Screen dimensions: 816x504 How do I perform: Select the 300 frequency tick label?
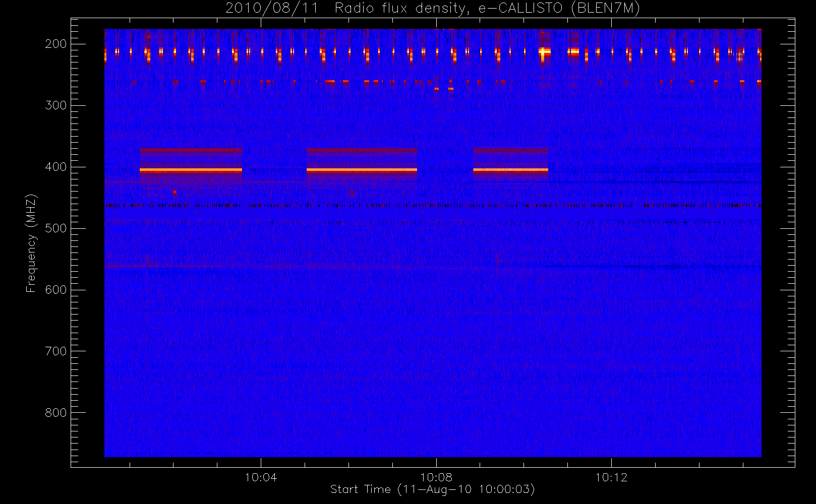(x=55, y=105)
